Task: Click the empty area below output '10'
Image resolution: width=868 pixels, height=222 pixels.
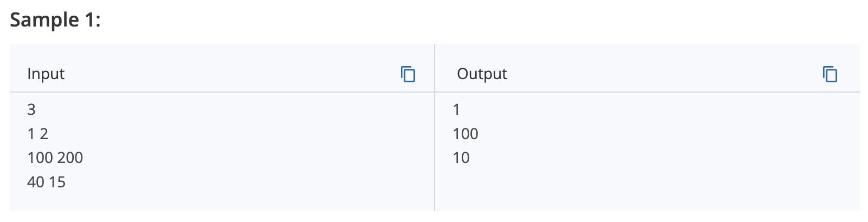Action: point(648,190)
